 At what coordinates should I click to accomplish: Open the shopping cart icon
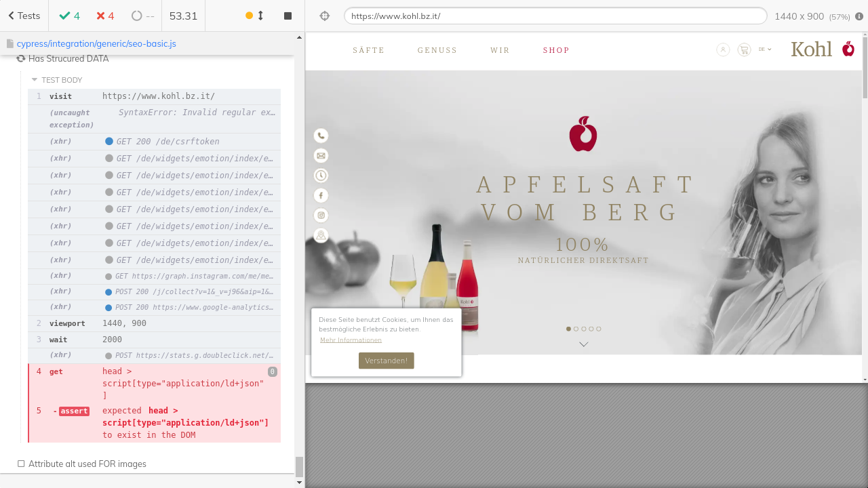(744, 49)
